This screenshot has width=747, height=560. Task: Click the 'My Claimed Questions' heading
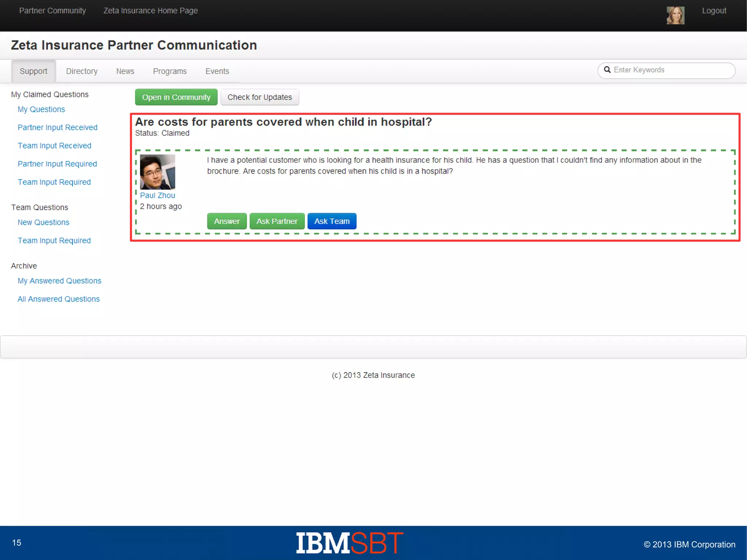50,94
